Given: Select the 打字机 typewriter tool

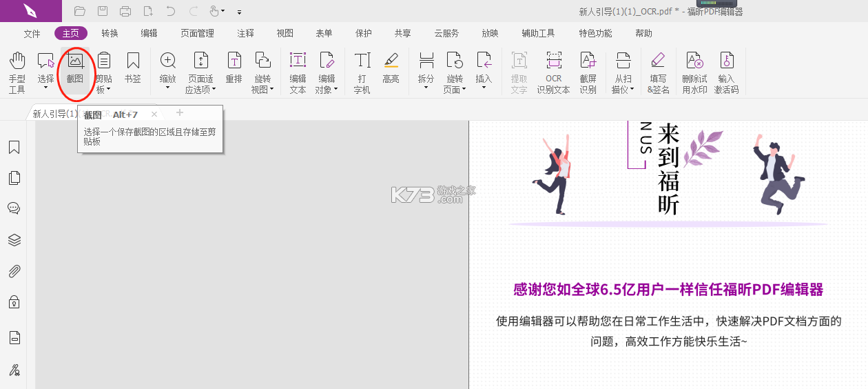Looking at the screenshot, I should coord(362,72).
